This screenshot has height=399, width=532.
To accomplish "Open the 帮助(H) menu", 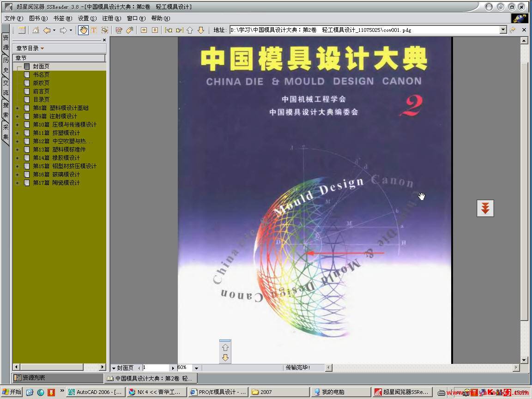I will coord(161,18).
